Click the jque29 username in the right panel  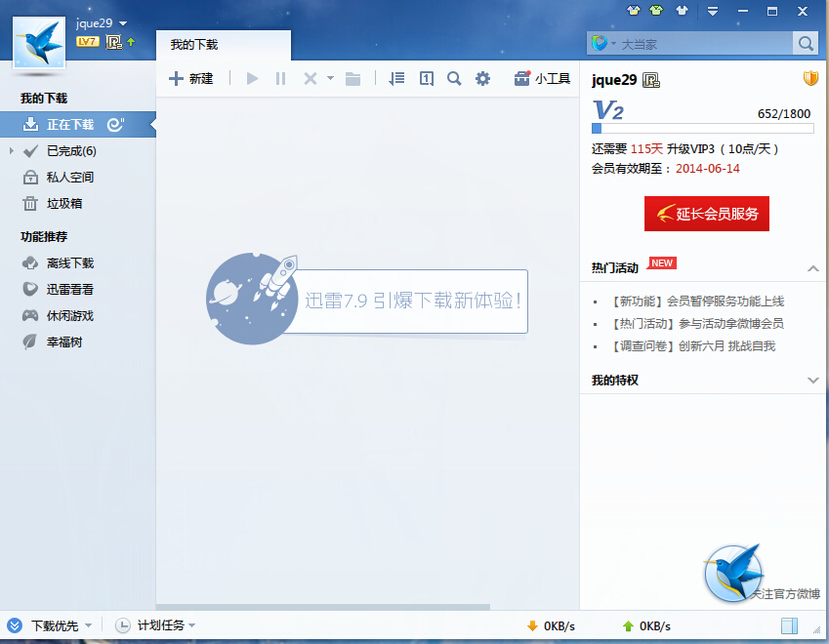tap(614, 80)
